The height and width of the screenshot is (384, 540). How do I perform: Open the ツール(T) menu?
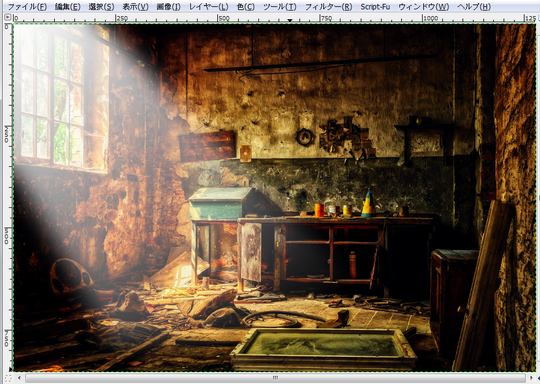[x=280, y=7]
